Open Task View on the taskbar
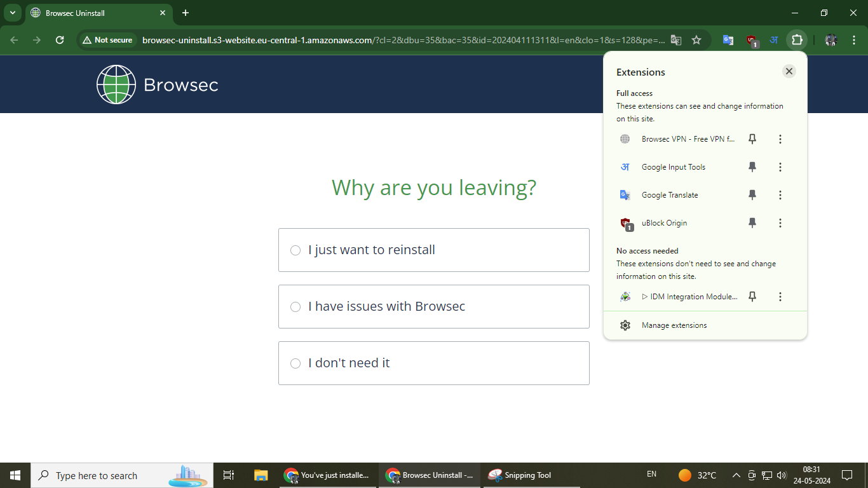868x488 pixels. coord(229,475)
